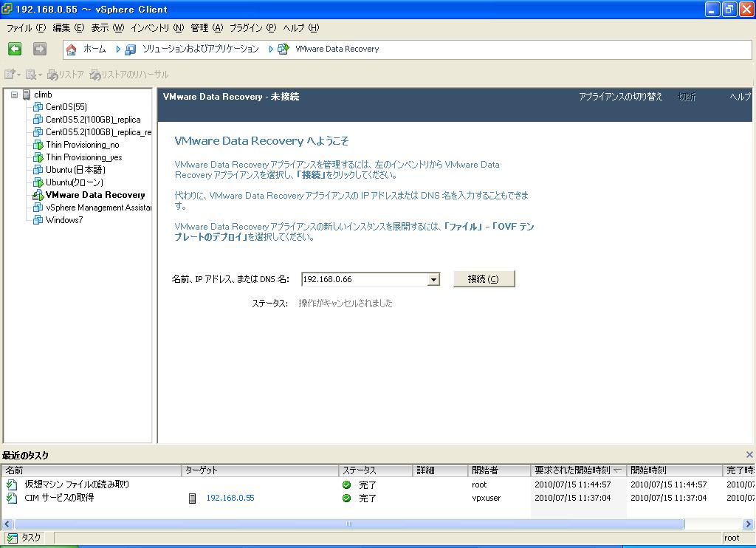Click ホーム breadcrumb text
Viewport: 756px width, 548px height.
(94, 49)
